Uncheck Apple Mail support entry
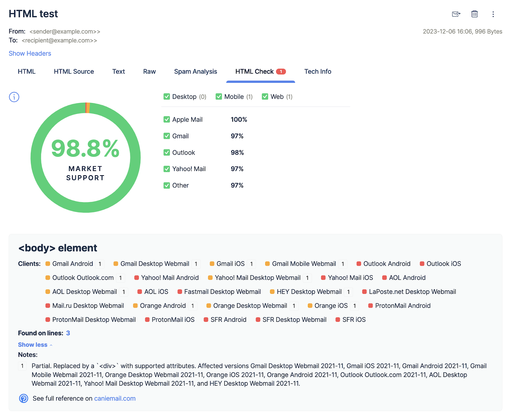This screenshot has height=420, width=513. [167, 119]
